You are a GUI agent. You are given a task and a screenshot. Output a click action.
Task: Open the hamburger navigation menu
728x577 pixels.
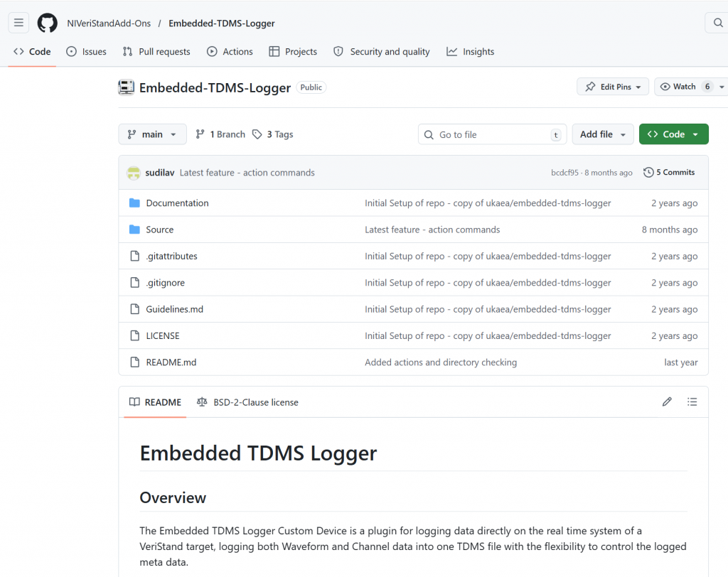pyautogui.click(x=18, y=23)
